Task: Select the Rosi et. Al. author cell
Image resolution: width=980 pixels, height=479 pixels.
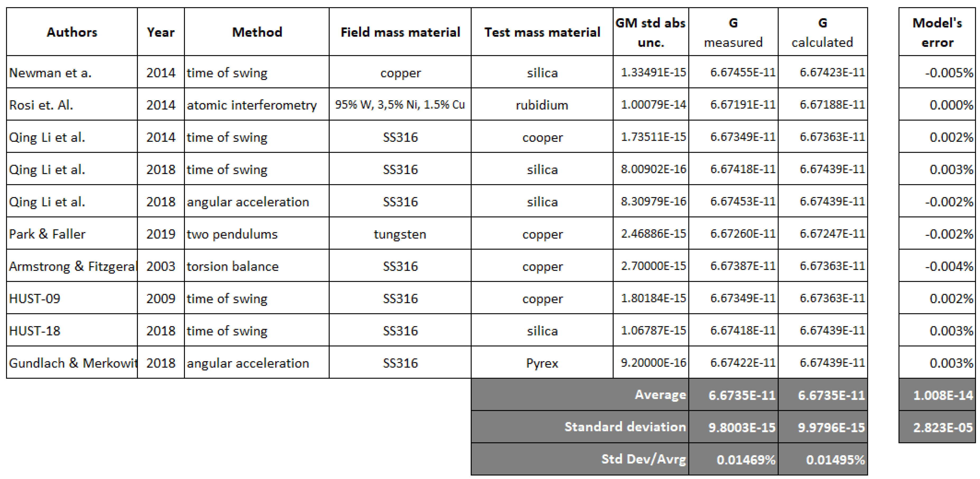Action: click(x=41, y=105)
